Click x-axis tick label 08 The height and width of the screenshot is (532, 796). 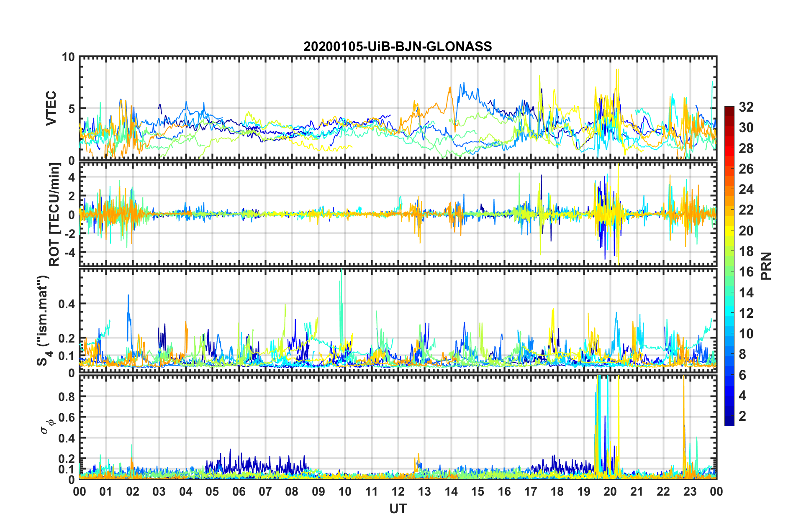(292, 491)
